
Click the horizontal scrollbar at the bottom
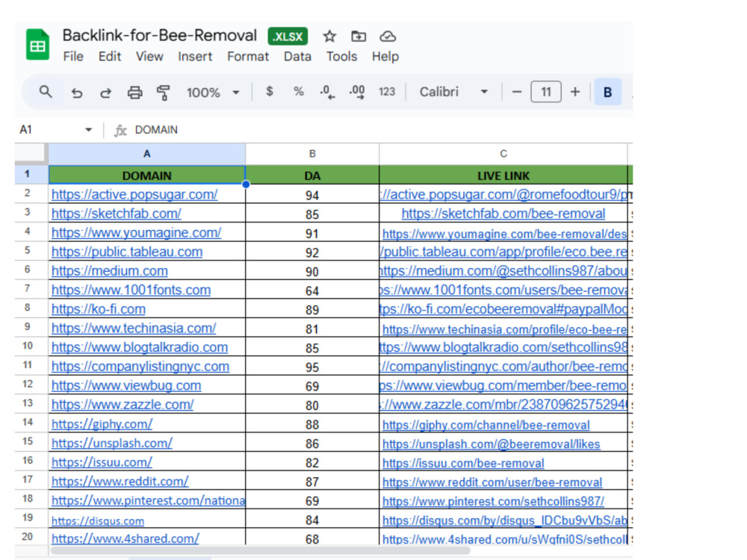pyautogui.click(x=261, y=550)
